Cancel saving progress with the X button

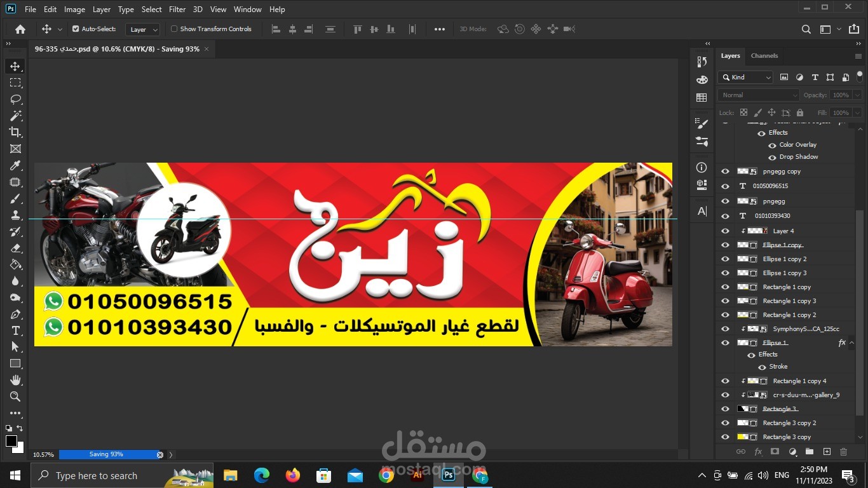tap(160, 455)
